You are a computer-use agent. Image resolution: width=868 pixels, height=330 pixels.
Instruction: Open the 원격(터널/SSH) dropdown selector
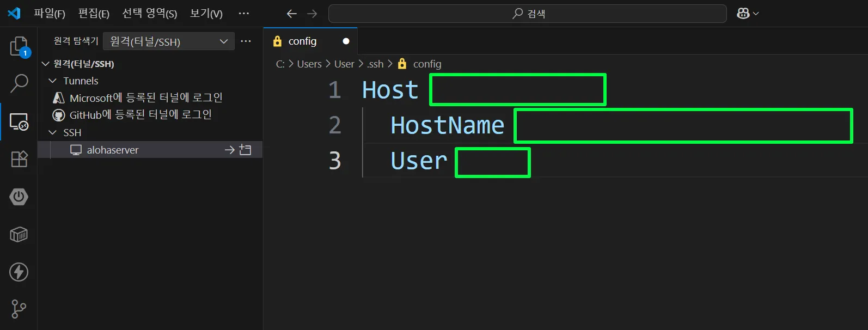coord(169,41)
